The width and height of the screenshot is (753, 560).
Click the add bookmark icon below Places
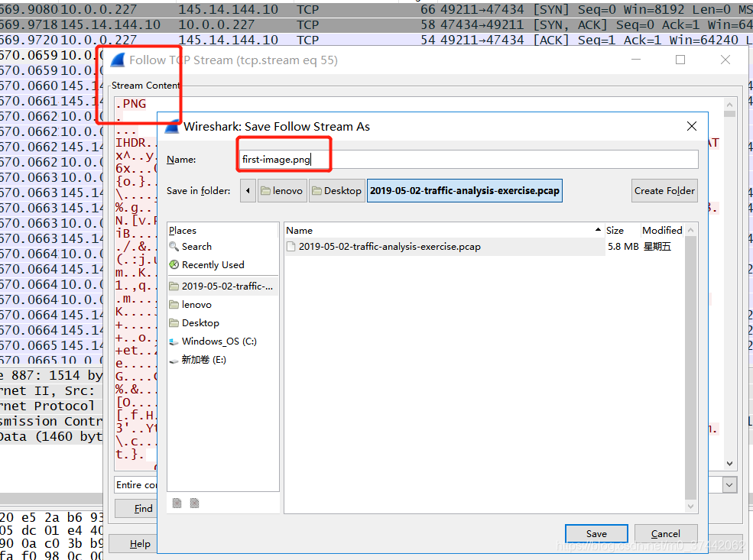point(177,503)
